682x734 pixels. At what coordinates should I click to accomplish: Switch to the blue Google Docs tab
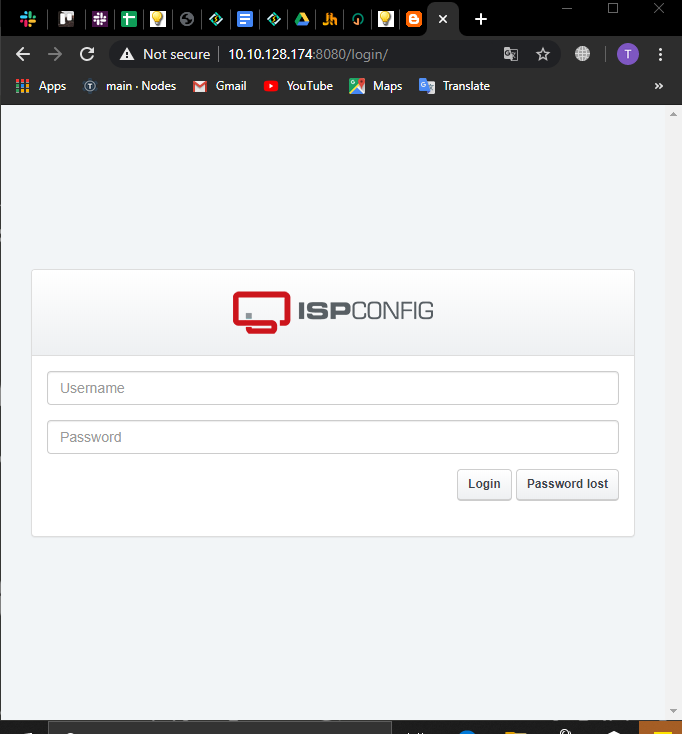pyautogui.click(x=245, y=19)
